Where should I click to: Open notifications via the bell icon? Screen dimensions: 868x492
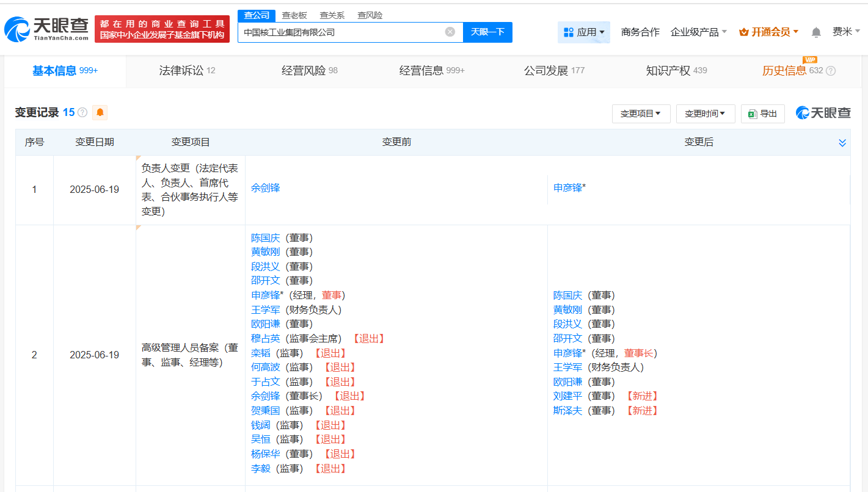[x=816, y=32]
